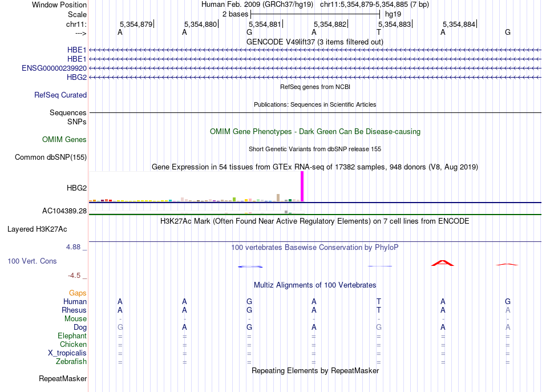Click the chr11: ruler label
This screenshot has width=542, height=392.
coord(76,24)
